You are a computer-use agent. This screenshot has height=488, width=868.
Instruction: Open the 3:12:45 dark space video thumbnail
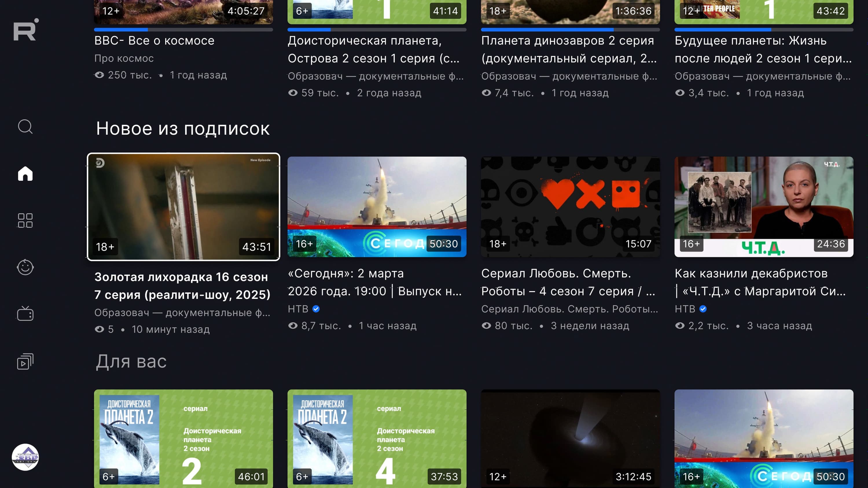(x=570, y=438)
